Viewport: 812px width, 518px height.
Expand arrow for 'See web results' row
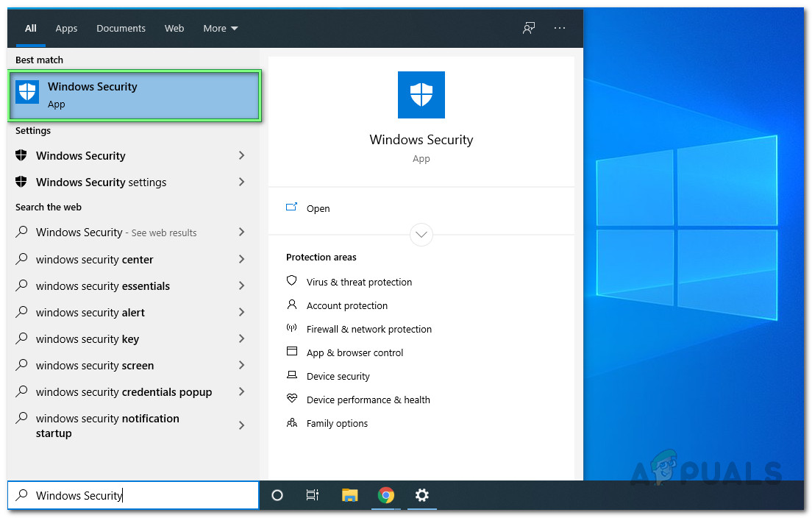(x=241, y=232)
